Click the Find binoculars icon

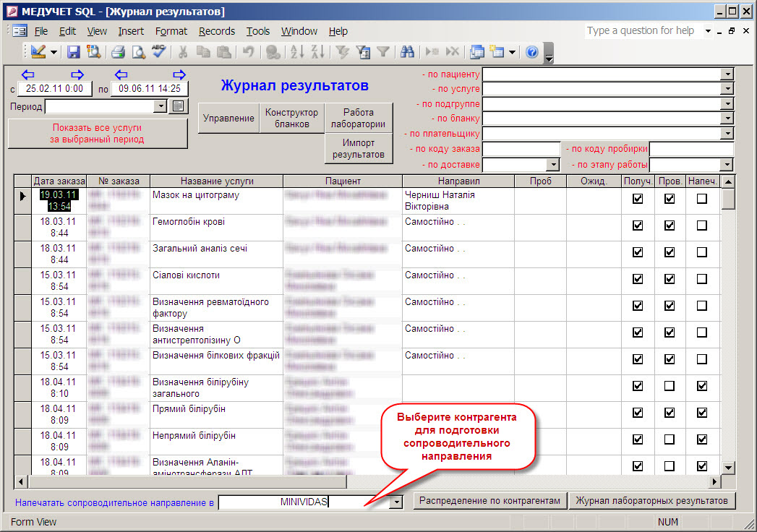point(408,51)
